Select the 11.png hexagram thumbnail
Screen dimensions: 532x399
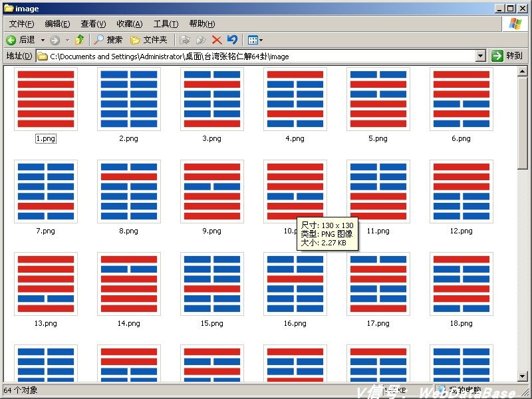[378, 192]
